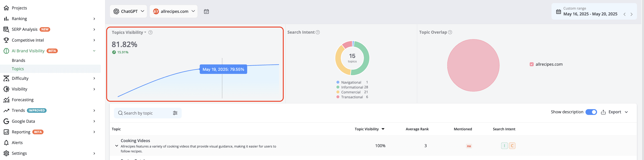Click the Competitive Intel trophy icon

point(6,40)
